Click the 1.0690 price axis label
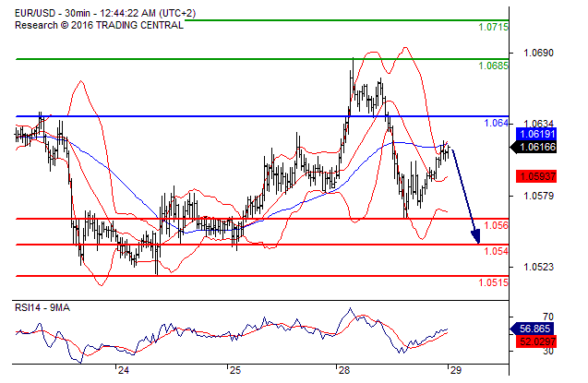The width and height of the screenshot is (588, 383). [x=539, y=53]
